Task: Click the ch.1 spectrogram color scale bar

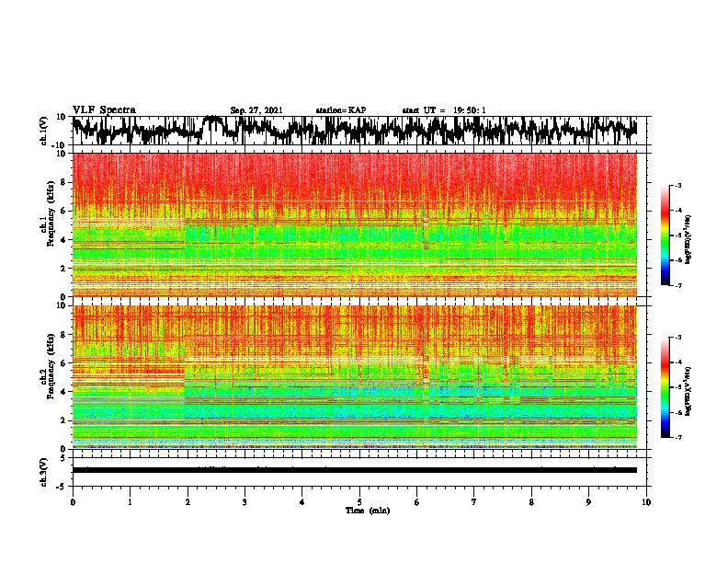Action: click(665, 236)
